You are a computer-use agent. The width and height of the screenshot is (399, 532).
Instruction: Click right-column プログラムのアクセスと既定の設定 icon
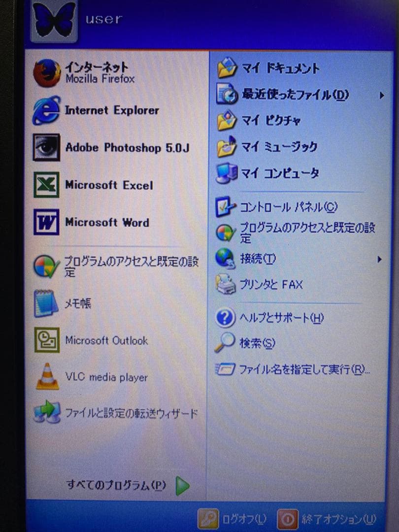pos(225,233)
